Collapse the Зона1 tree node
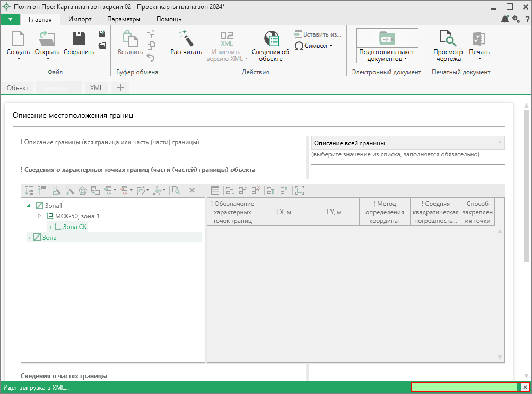532x394 pixels. tap(29, 206)
